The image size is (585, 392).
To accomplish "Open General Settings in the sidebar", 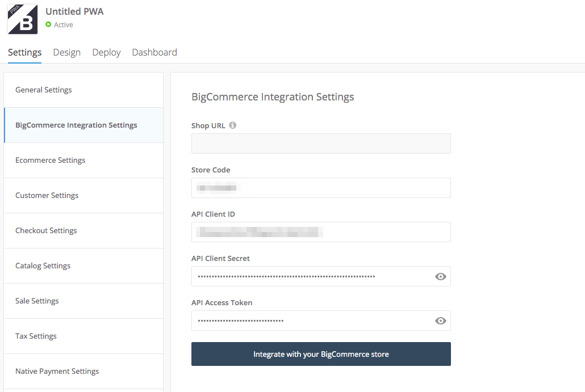I will [44, 90].
